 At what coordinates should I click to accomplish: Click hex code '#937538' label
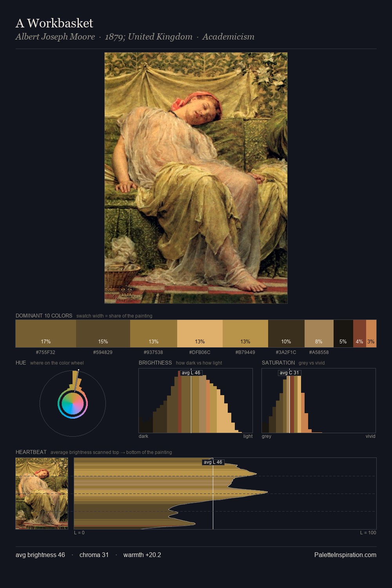pyautogui.click(x=153, y=352)
